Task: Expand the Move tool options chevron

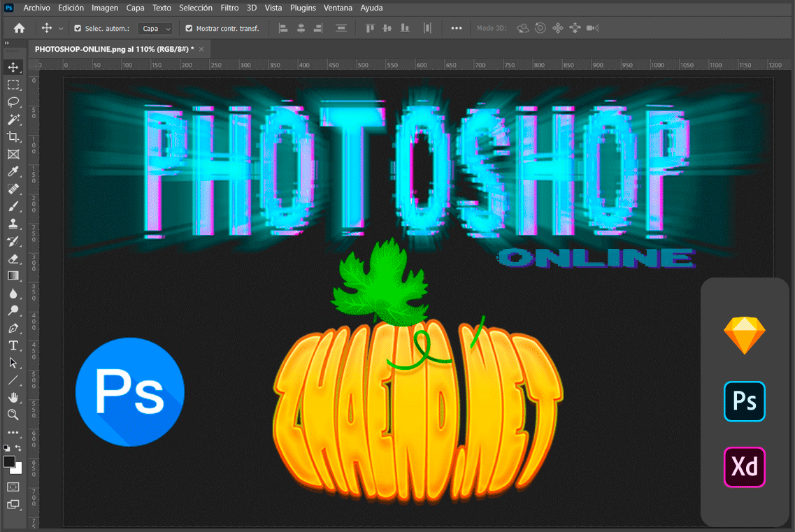Action: pyautogui.click(x=62, y=28)
